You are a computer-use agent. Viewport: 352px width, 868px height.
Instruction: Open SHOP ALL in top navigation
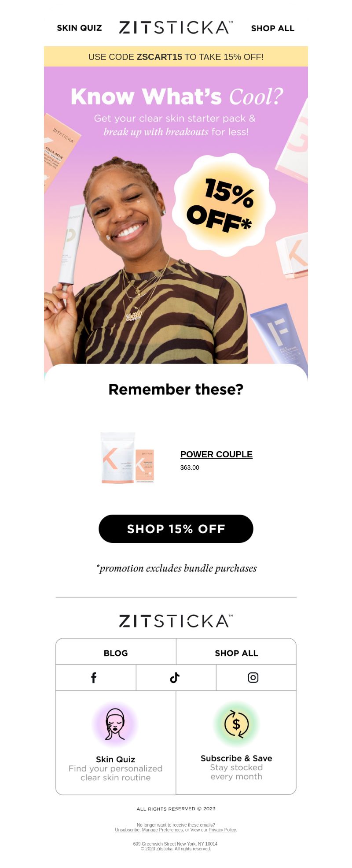click(x=273, y=28)
